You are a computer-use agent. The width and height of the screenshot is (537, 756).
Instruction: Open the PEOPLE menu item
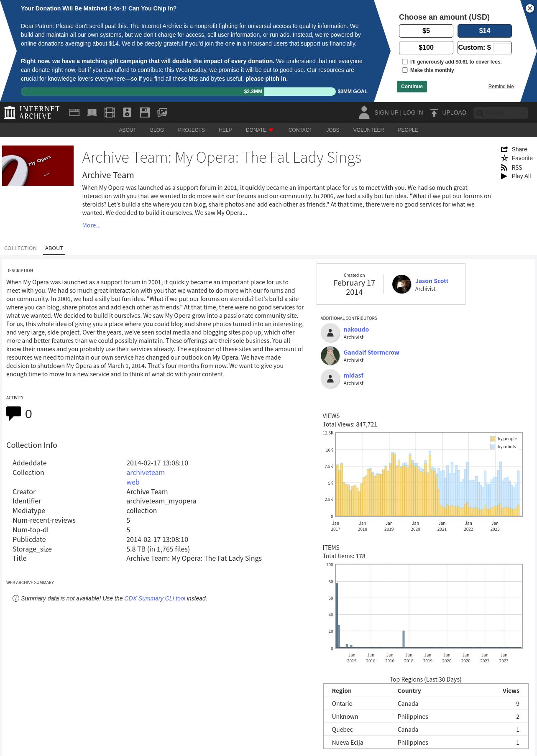pos(408,130)
